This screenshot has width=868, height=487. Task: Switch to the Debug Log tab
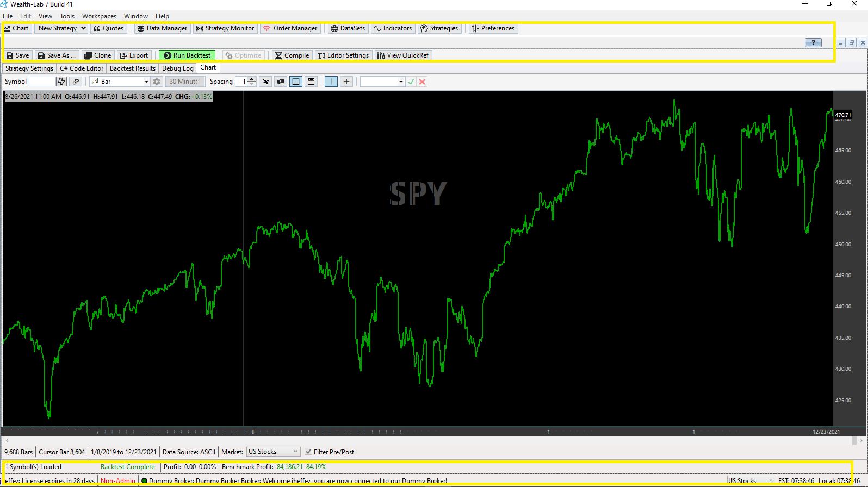click(178, 68)
